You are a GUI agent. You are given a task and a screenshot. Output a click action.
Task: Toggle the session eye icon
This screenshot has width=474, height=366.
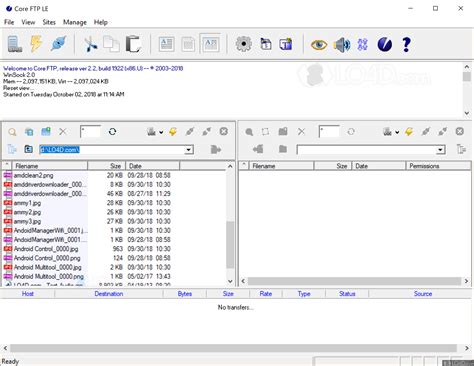click(x=319, y=44)
